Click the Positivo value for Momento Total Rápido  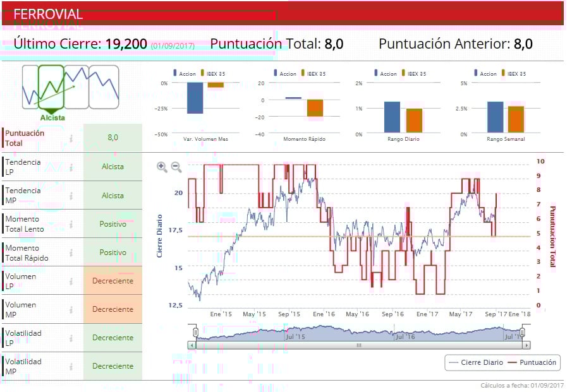coord(113,252)
